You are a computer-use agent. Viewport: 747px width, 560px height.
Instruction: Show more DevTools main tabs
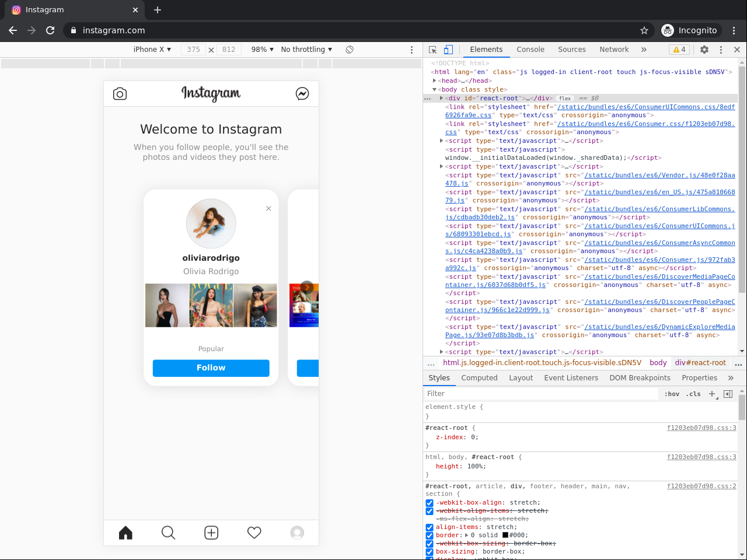pos(644,50)
